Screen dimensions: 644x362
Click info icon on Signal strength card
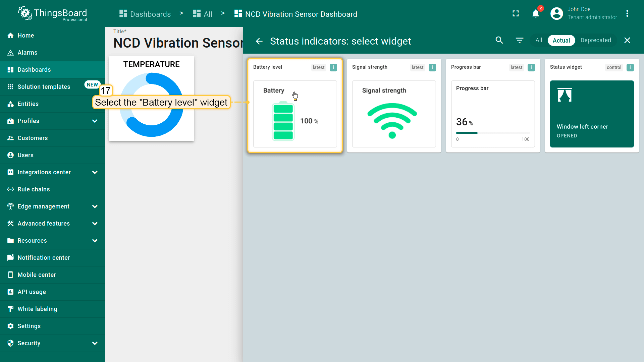(432, 67)
